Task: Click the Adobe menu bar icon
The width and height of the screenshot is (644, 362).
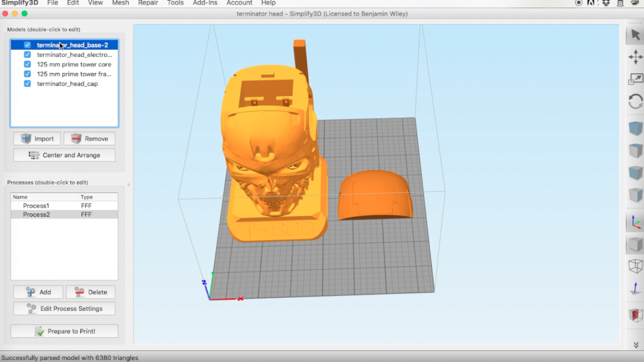Action: click(591, 3)
